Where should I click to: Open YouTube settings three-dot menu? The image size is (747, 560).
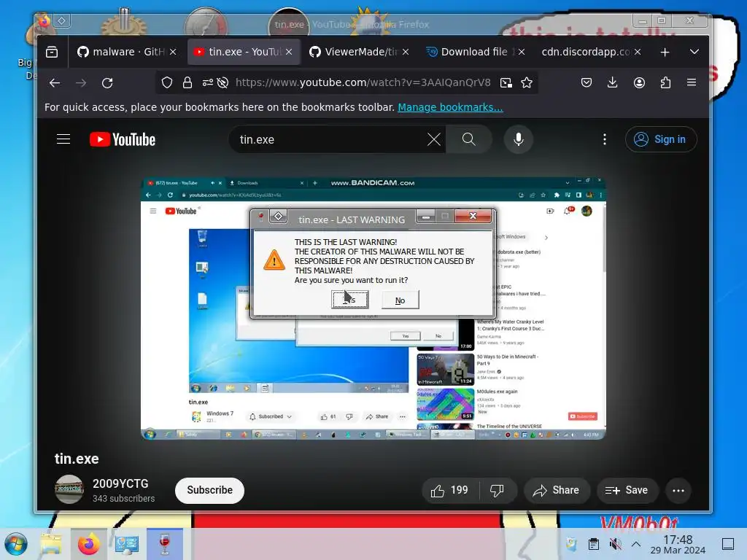coord(605,139)
